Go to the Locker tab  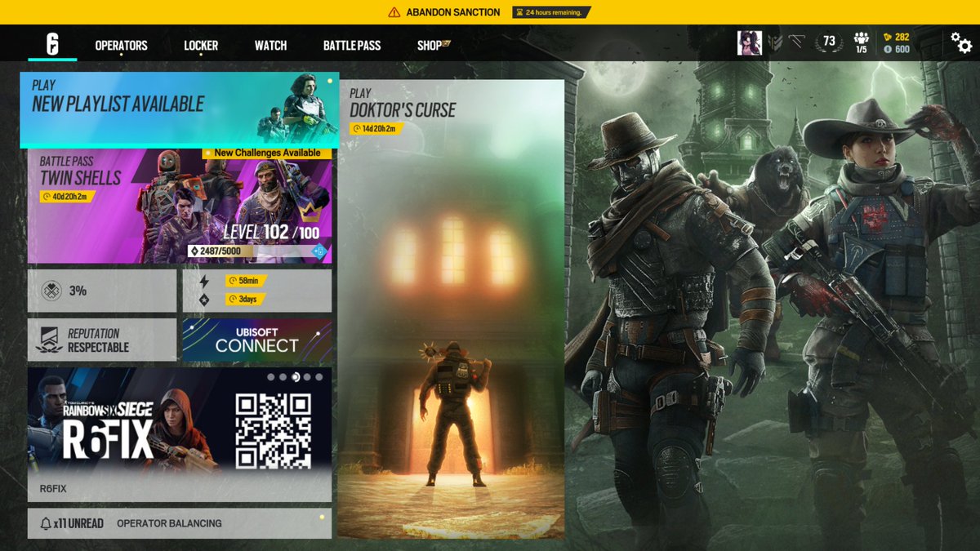coord(201,46)
